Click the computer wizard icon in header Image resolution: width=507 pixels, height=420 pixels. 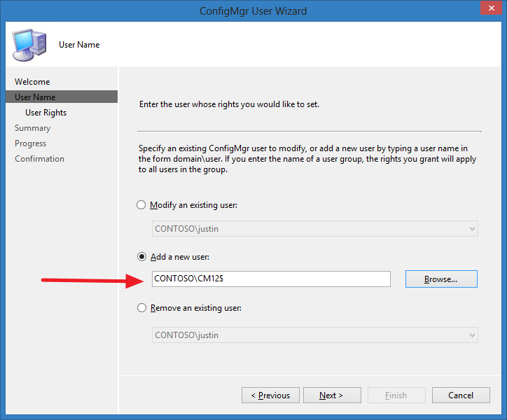point(29,45)
